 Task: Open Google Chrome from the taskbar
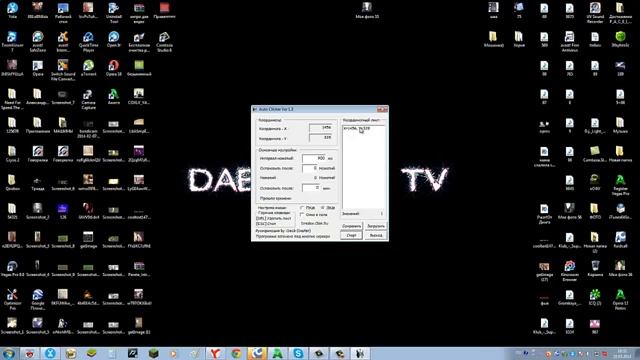point(236,353)
